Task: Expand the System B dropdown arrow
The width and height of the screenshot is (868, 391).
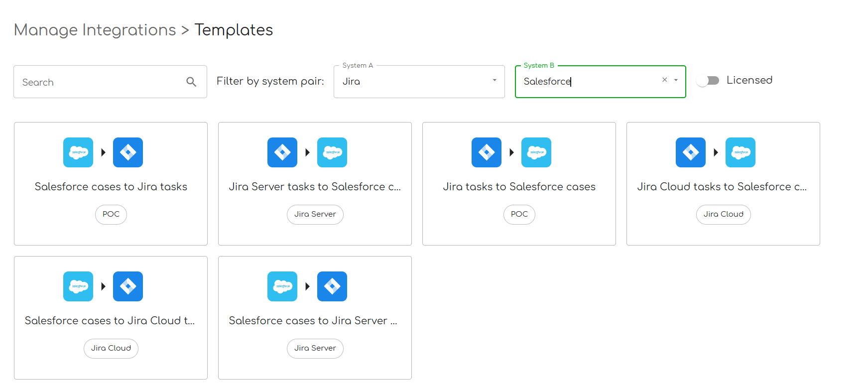Action: point(676,80)
